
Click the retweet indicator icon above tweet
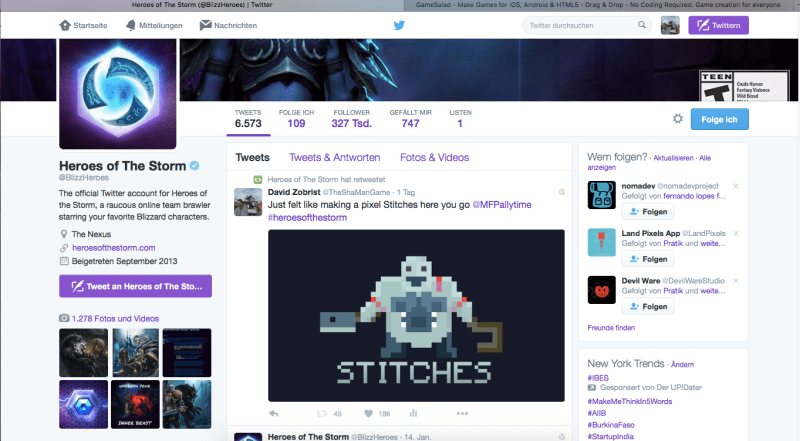[258, 179]
